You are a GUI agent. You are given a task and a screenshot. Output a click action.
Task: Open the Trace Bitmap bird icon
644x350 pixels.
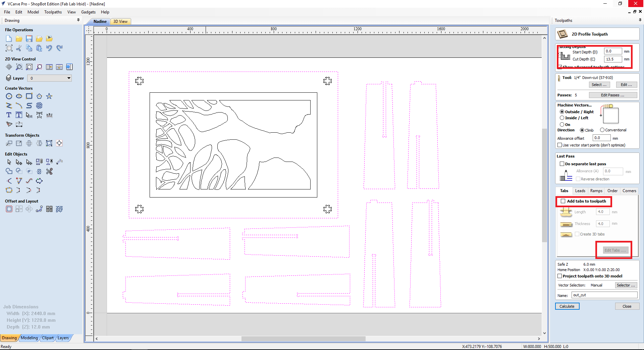[9, 124]
